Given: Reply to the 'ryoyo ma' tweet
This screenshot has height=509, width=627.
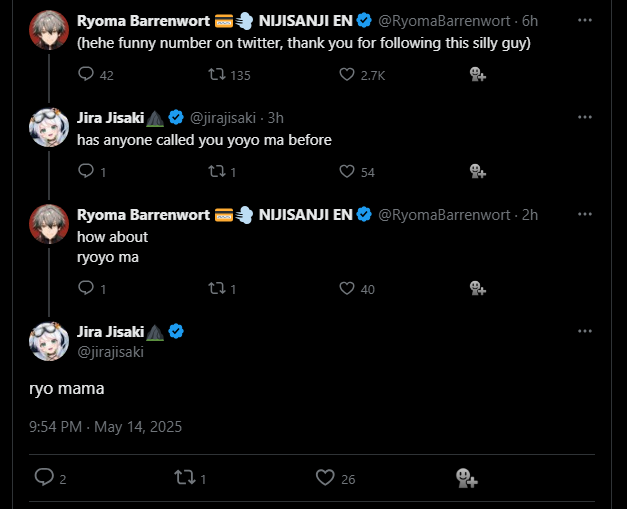Looking at the screenshot, I should click(86, 288).
